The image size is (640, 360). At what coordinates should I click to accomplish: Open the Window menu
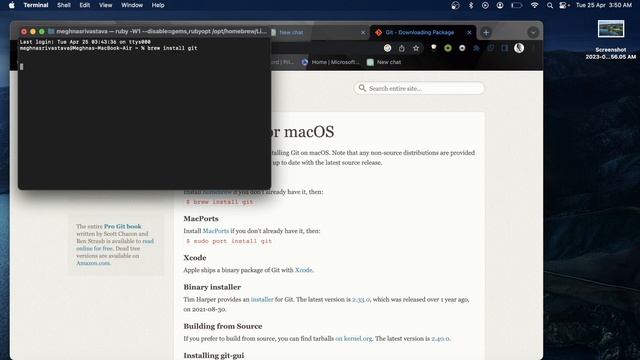coord(132,5)
